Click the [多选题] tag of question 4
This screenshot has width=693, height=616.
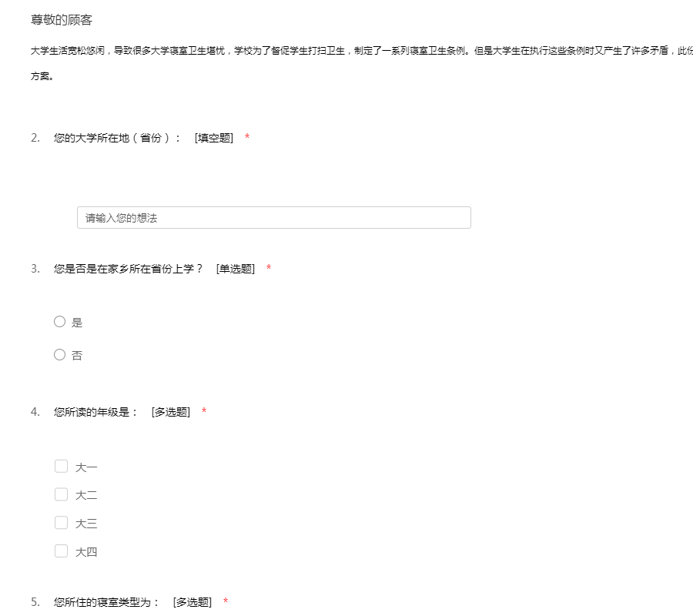tap(171, 412)
